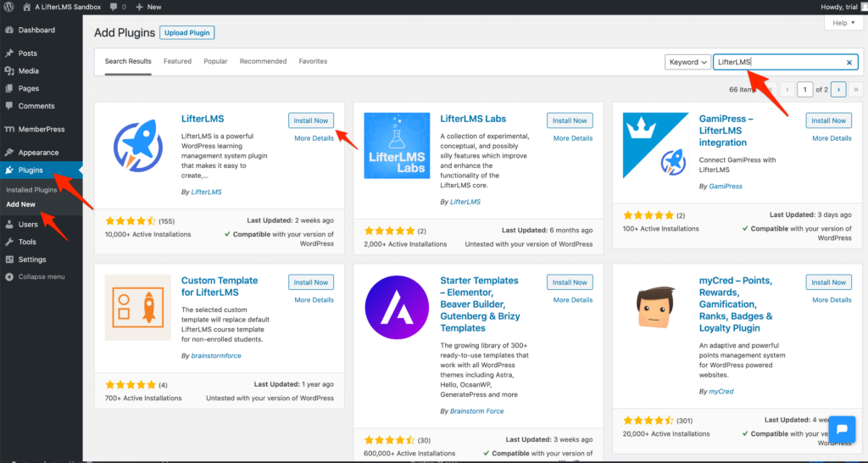This screenshot has width=868, height=463.
Task: Click the Plugins plug icon
Action: coord(8,170)
